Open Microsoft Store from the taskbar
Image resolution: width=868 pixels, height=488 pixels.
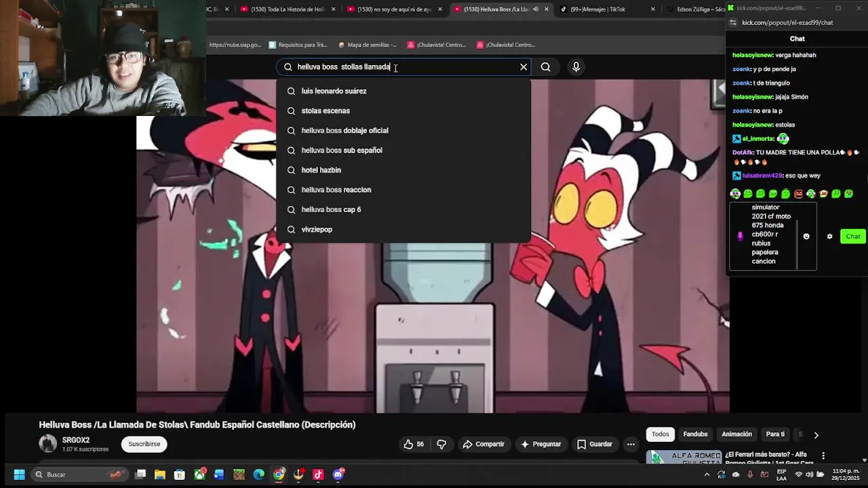pyautogui.click(x=180, y=474)
